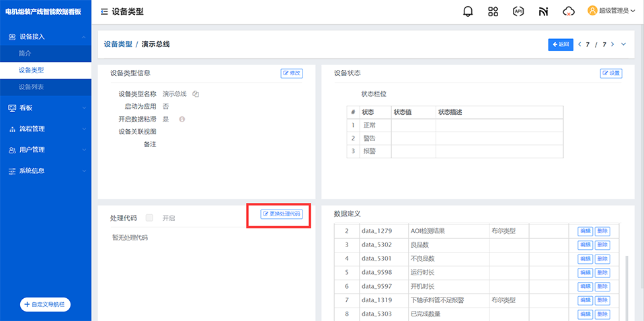Click the 数据定义 table vertical scrollbar
This screenshot has height=321, width=644.
point(626,282)
